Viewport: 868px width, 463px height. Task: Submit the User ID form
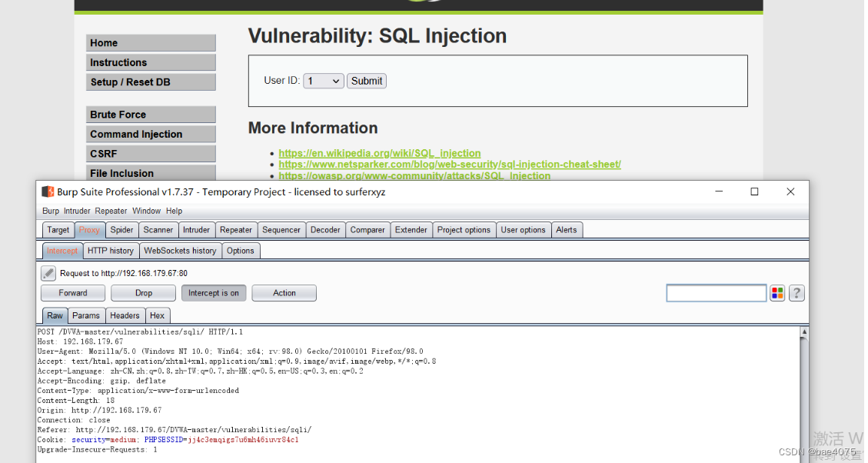click(367, 81)
